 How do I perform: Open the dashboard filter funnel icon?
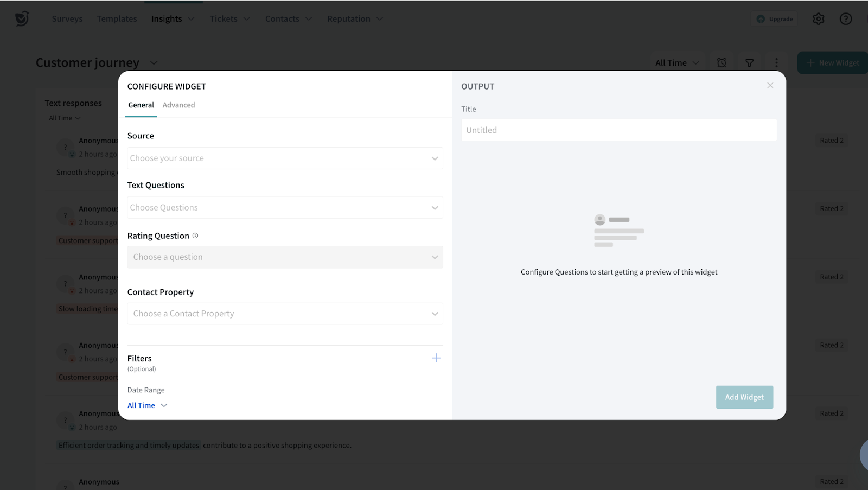749,63
